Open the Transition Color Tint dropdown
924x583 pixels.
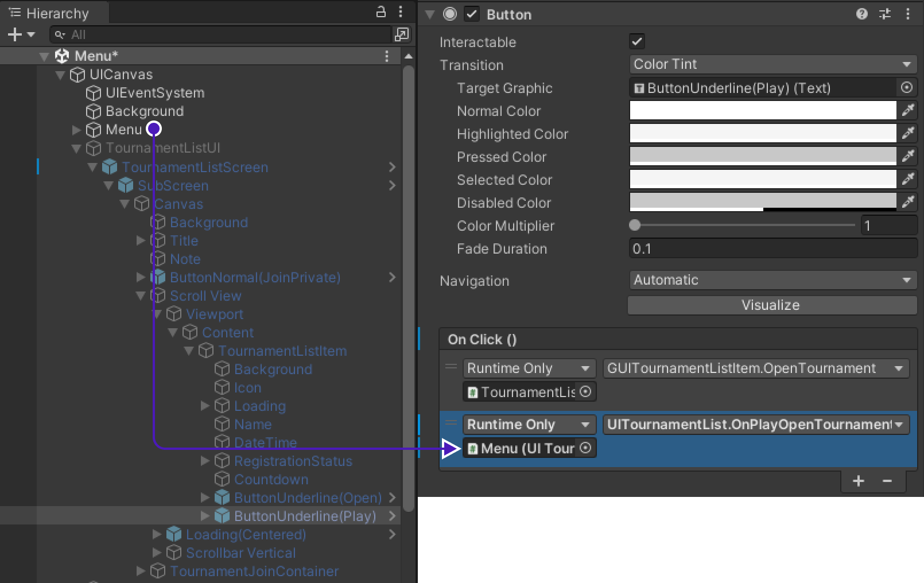pyautogui.click(x=772, y=64)
